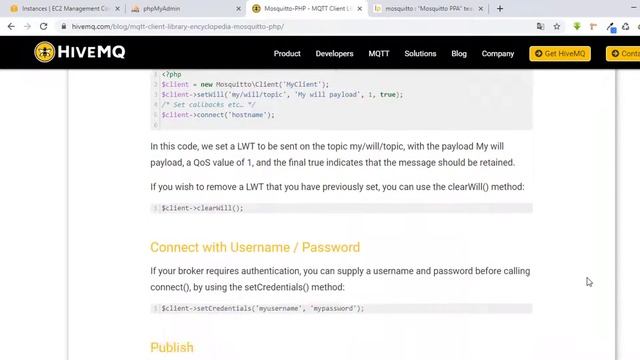Click the Get HiveMQ button
Viewport: 640px width, 360px height.
click(x=560, y=53)
